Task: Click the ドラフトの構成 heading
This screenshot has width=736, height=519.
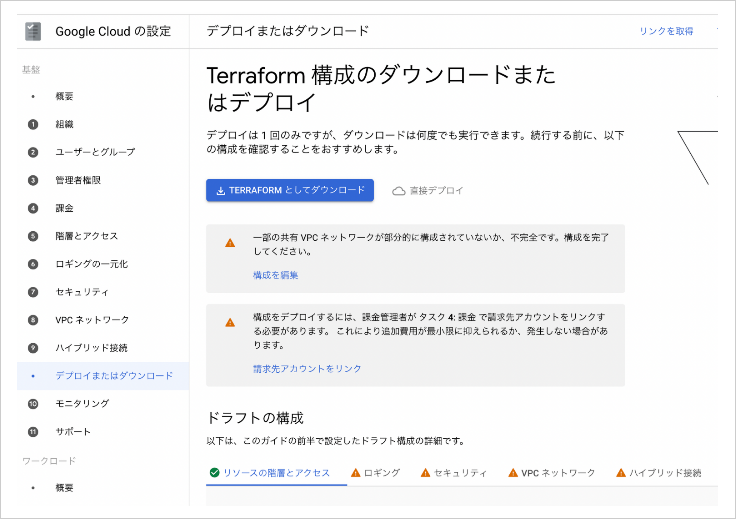Action: (255, 418)
